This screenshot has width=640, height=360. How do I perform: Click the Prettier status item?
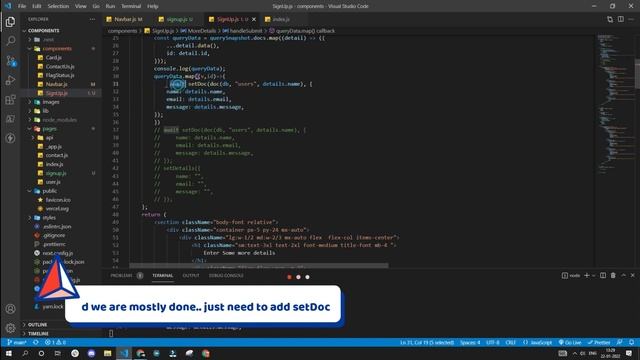tap(598, 342)
